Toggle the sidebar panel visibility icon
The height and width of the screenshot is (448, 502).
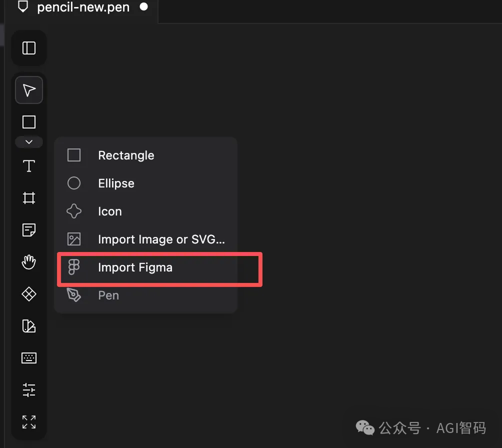pos(28,48)
